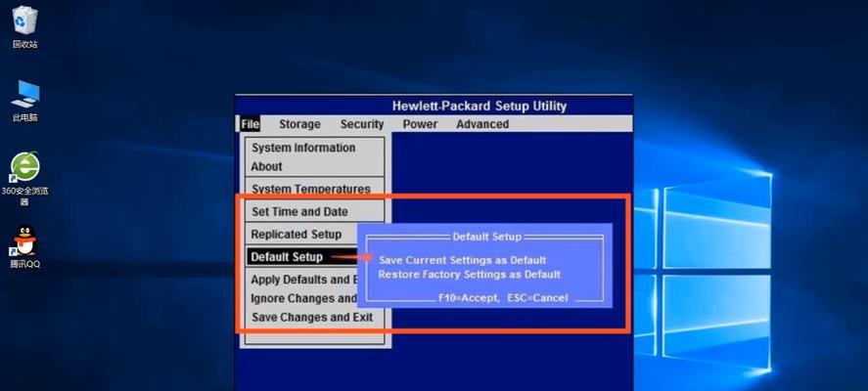Open the Advanced menu
The image size is (868, 391).
pos(482,124)
